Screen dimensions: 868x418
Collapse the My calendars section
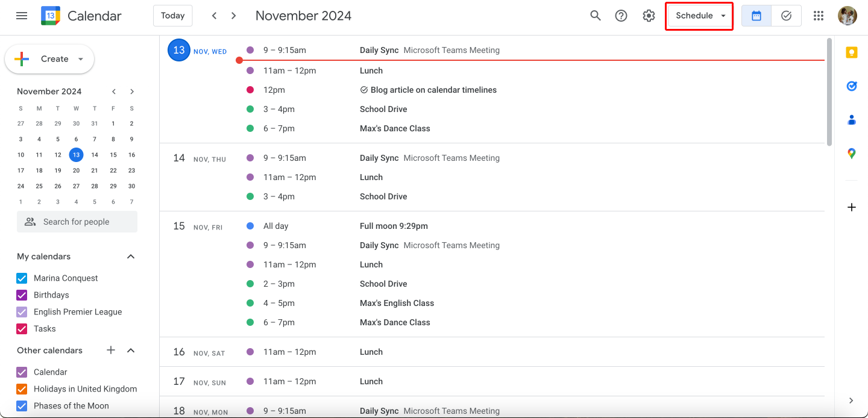click(x=131, y=256)
